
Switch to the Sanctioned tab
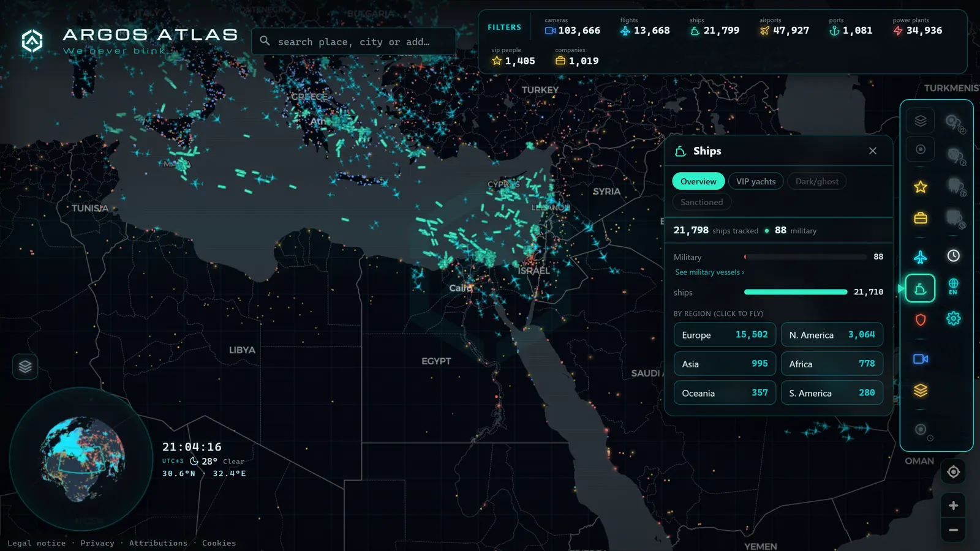coord(701,202)
